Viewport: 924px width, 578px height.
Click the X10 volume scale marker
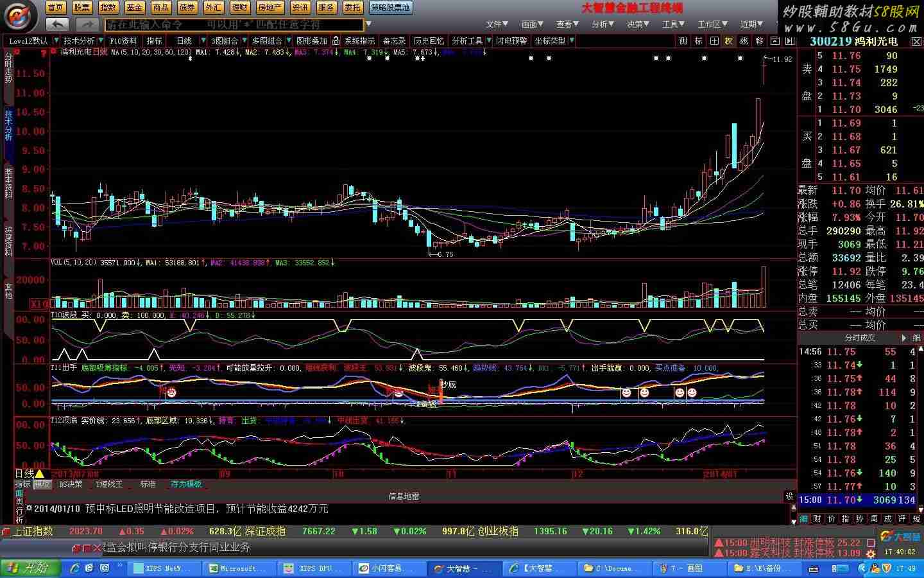pyautogui.click(x=39, y=304)
